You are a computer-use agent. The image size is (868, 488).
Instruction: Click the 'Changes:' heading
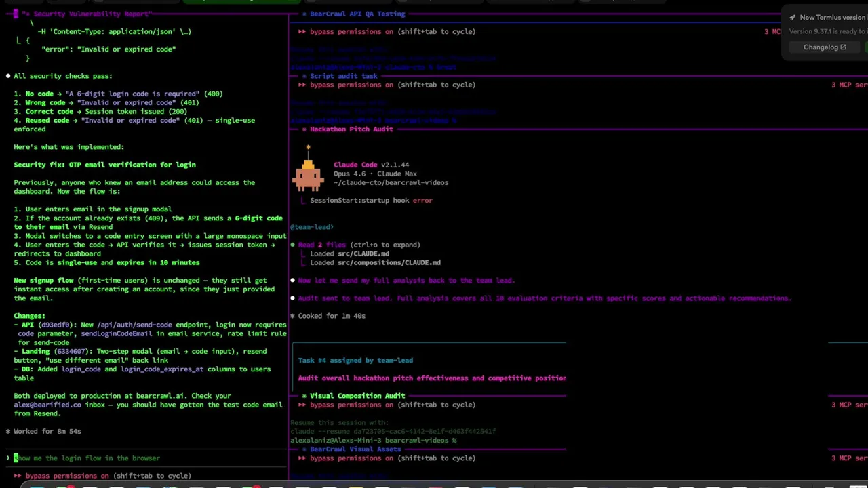(29, 316)
